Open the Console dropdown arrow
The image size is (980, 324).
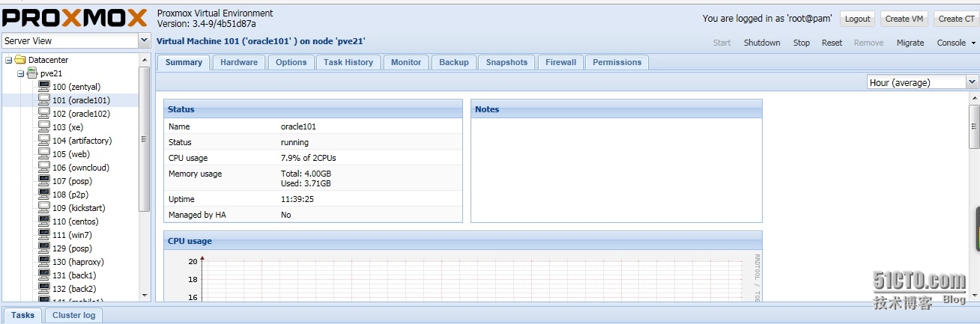(x=974, y=43)
